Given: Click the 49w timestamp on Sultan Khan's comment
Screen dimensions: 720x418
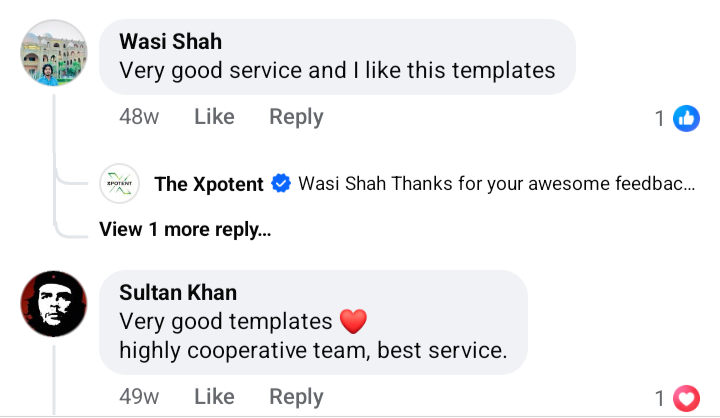Looking at the screenshot, I should click(139, 397).
